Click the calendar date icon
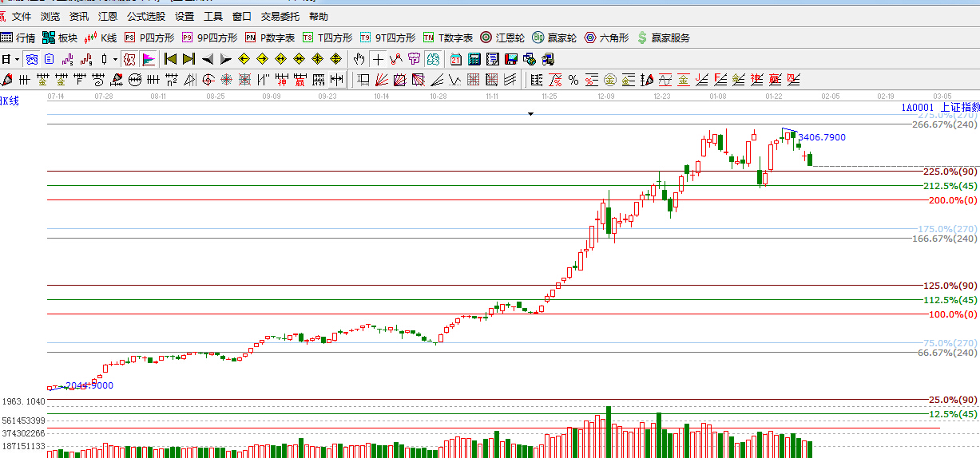Image resolution: width=980 pixels, height=458 pixels. point(456,59)
